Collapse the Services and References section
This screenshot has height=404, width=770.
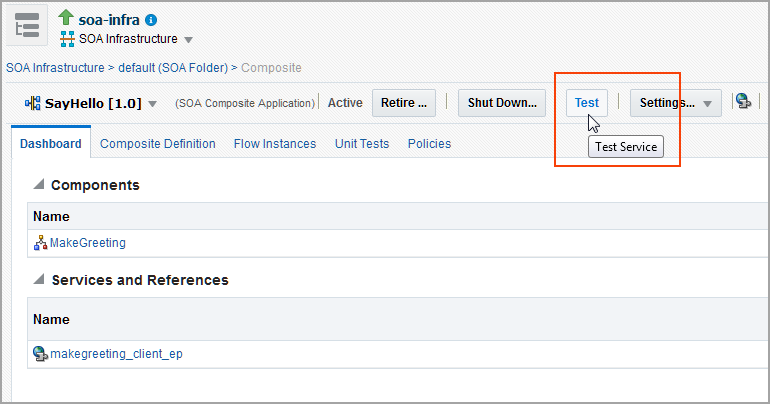point(39,280)
